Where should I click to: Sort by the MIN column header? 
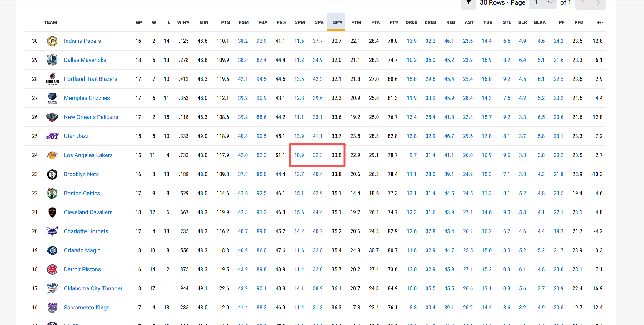tap(204, 22)
